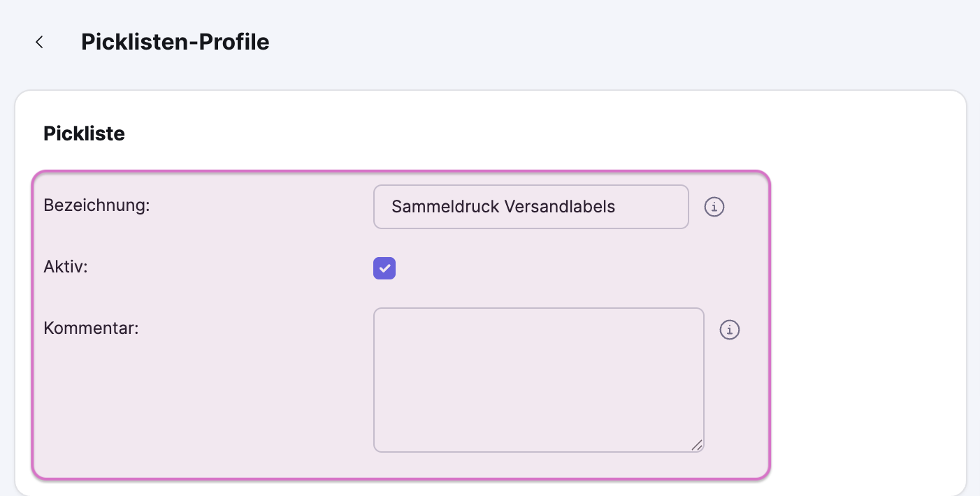Click the Kommentar label text
The width and height of the screenshot is (980, 496).
pos(91,328)
